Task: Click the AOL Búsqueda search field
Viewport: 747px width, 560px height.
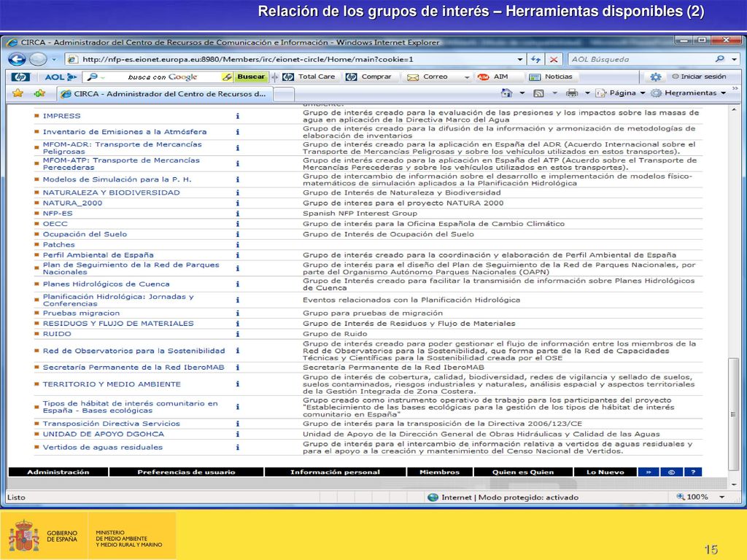Action: [640, 60]
